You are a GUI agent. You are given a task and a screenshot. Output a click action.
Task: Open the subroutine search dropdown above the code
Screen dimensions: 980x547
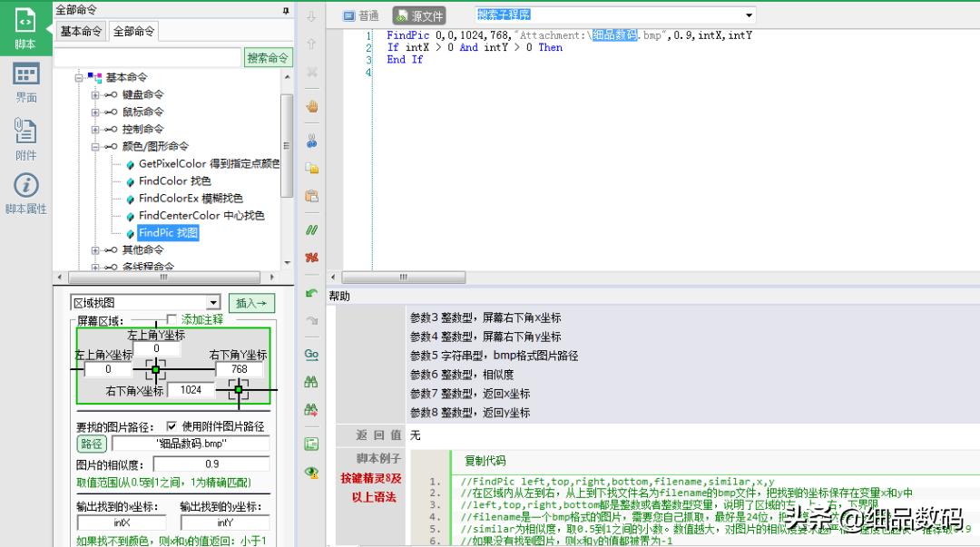click(x=749, y=15)
